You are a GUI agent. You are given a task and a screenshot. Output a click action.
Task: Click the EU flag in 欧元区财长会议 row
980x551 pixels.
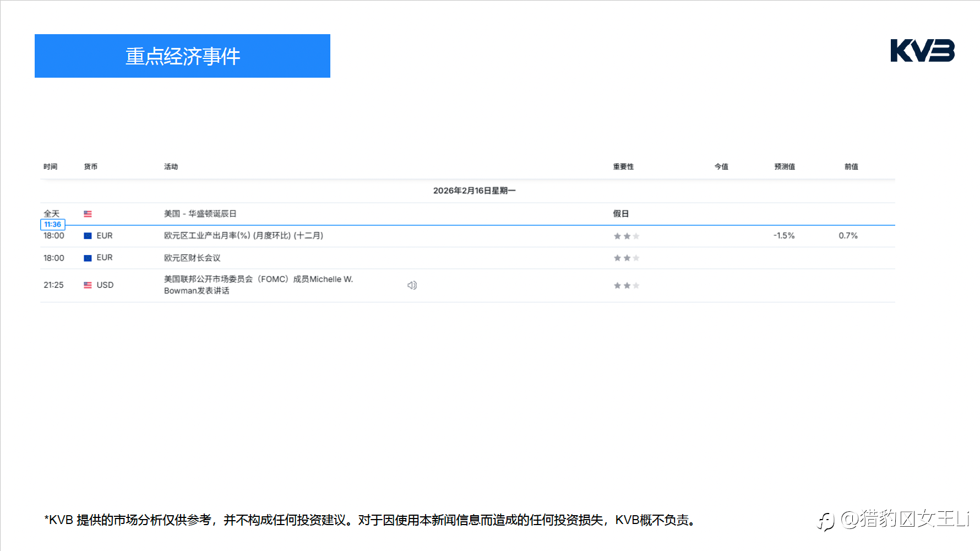(x=88, y=258)
